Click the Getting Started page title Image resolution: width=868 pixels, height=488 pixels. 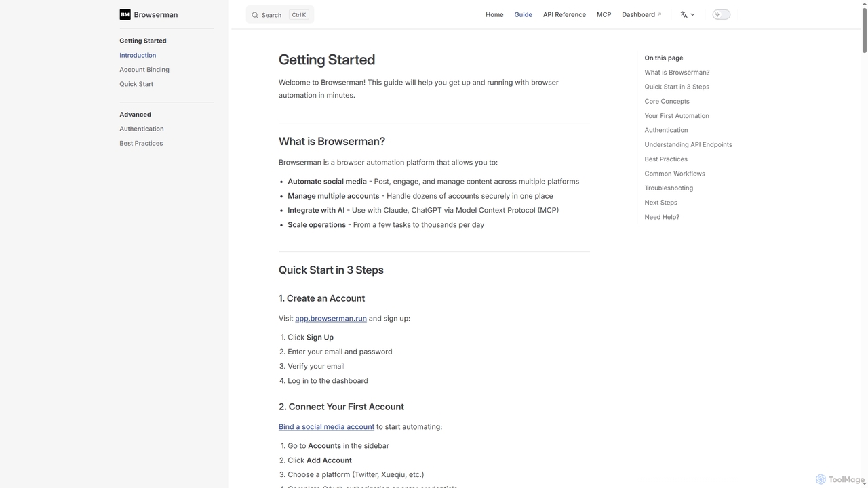click(327, 60)
